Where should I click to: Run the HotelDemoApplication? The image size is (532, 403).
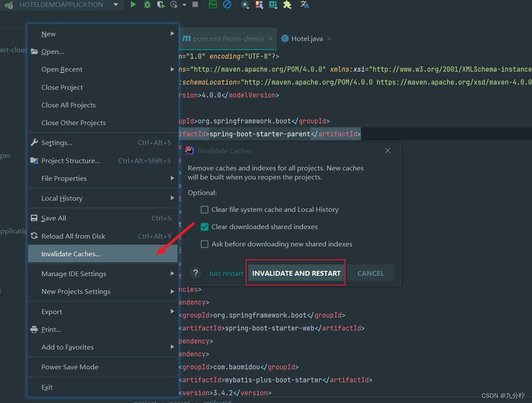click(x=133, y=5)
